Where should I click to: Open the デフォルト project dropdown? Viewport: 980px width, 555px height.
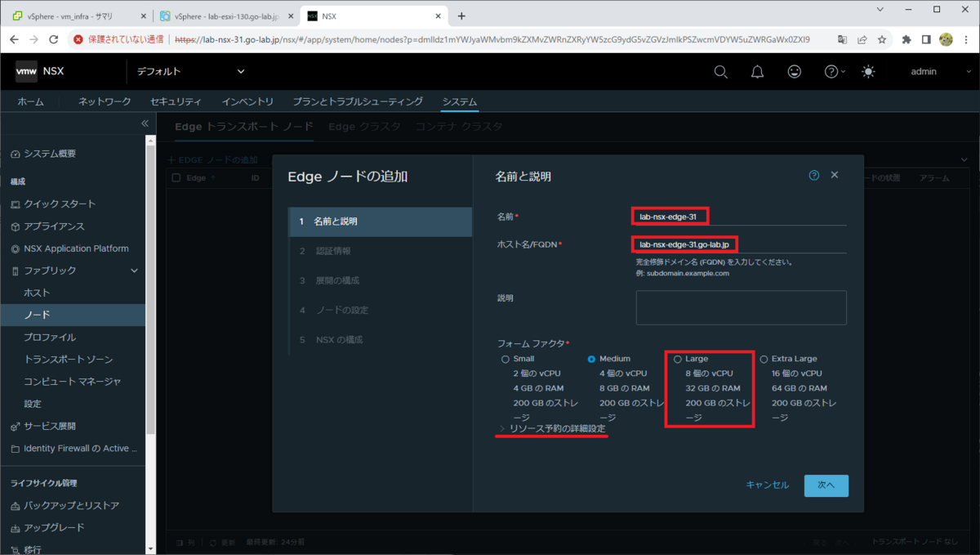pyautogui.click(x=191, y=72)
